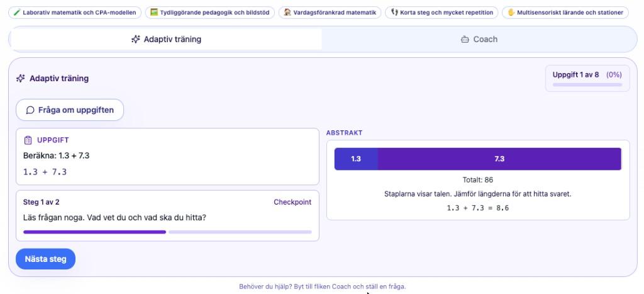The width and height of the screenshot is (644, 294).
Task: Switch to the Coach tab
Action: 479,40
